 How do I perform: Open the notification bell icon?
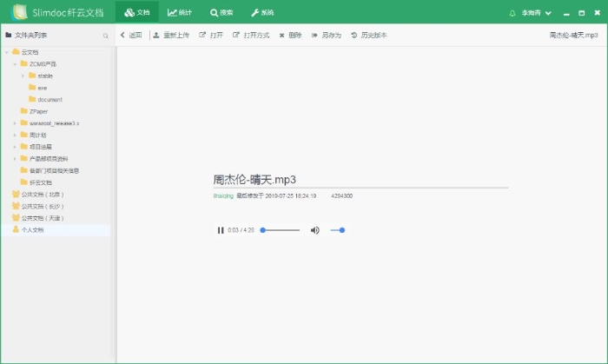coord(512,14)
